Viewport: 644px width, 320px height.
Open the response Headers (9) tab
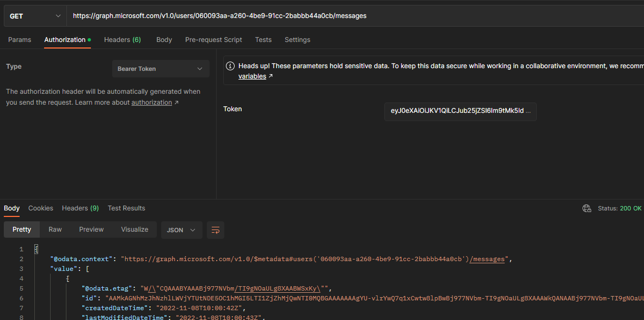click(x=81, y=208)
